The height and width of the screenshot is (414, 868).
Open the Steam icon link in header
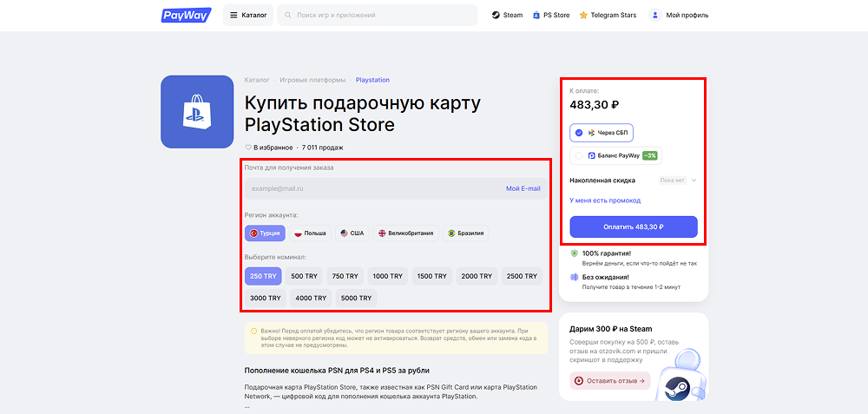point(496,16)
